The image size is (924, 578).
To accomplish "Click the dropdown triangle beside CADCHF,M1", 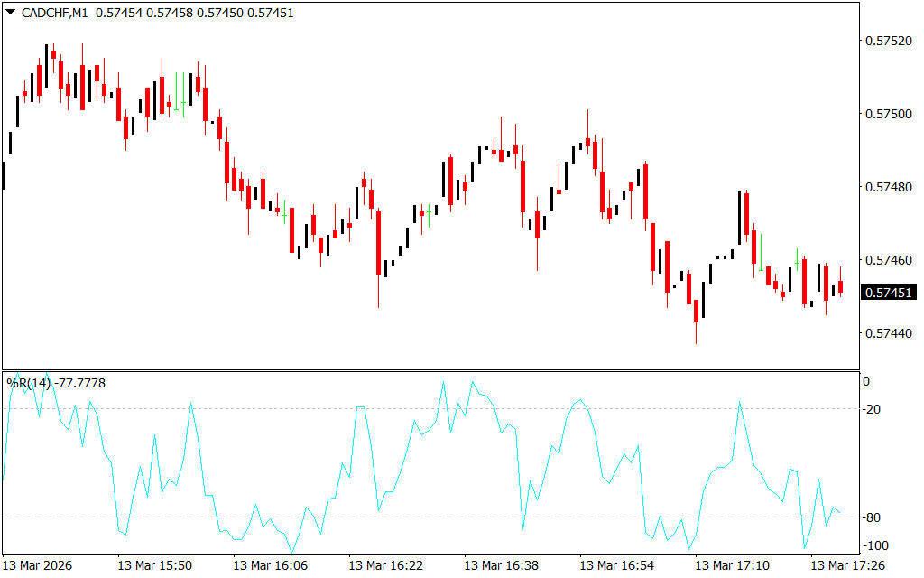I will tap(10, 13).
